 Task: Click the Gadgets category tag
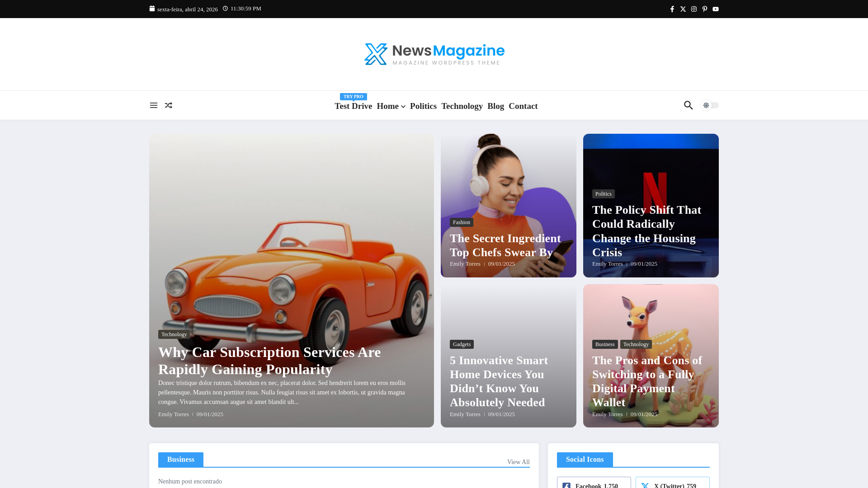click(x=462, y=344)
